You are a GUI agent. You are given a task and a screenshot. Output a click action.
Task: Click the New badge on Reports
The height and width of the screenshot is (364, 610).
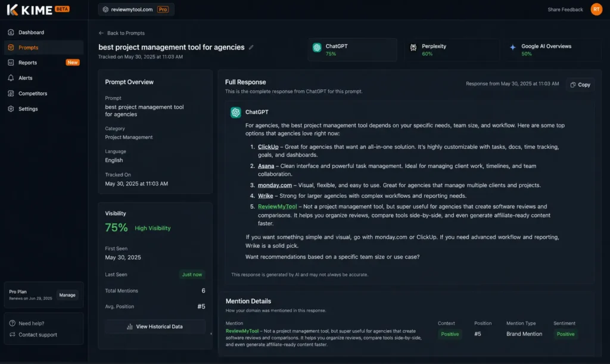click(72, 62)
